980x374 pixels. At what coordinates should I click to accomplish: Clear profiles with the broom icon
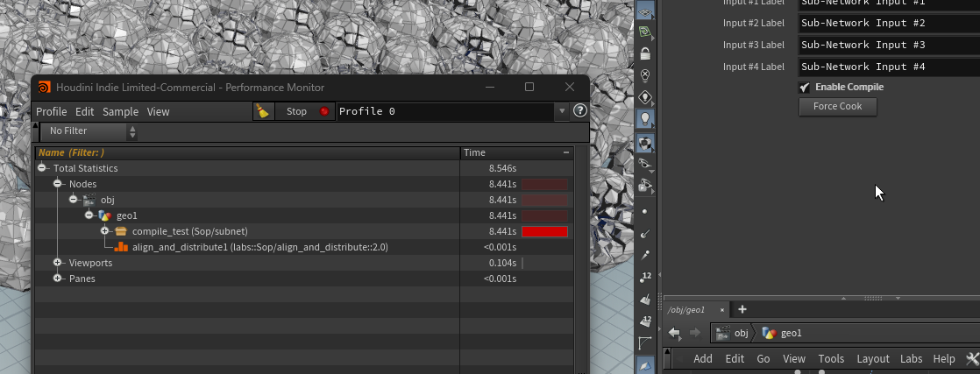pos(264,111)
